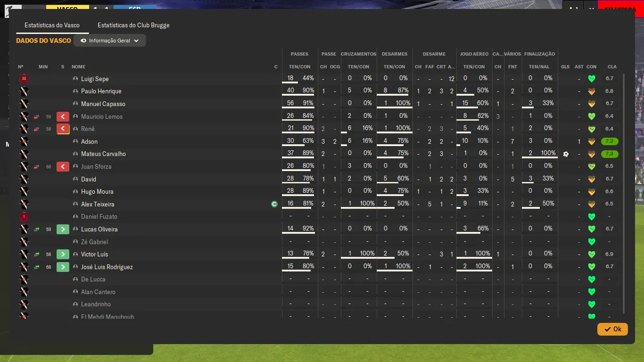Viewport: 644px width, 362px height.
Task: Click Adson's assist count of 1
Action: click(579, 141)
